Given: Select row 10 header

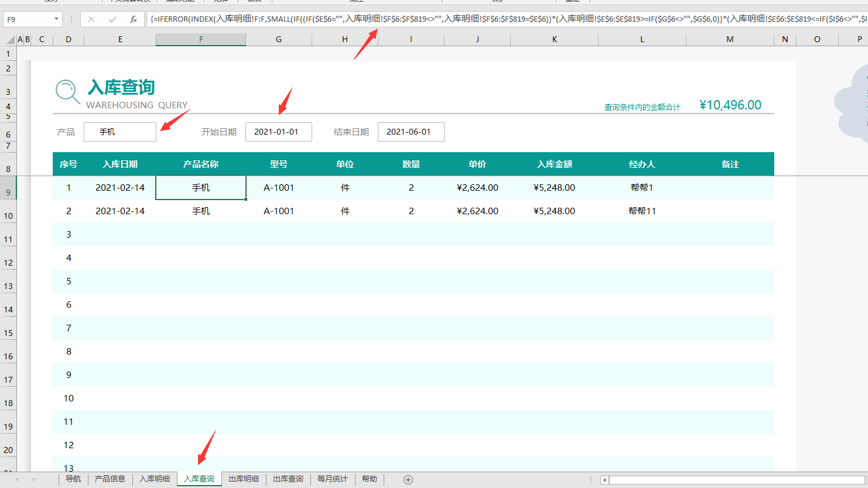Looking at the screenshot, I should pos(8,211).
